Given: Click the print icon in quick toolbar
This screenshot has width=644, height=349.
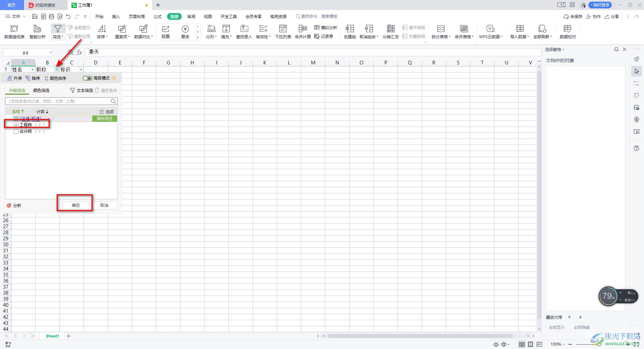Looking at the screenshot, I should pos(51,16).
